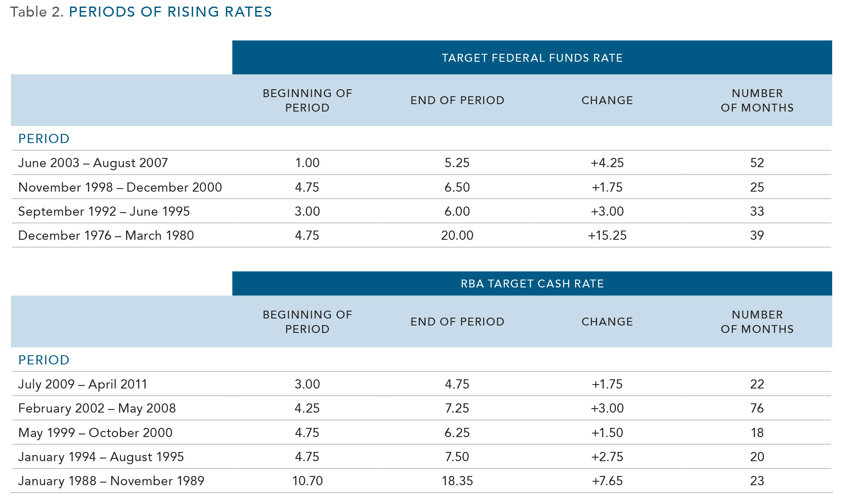Viewport: 844px width, 504px height.
Task: Click the 10.70 beginning of period value
Action: pyautogui.click(x=307, y=481)
